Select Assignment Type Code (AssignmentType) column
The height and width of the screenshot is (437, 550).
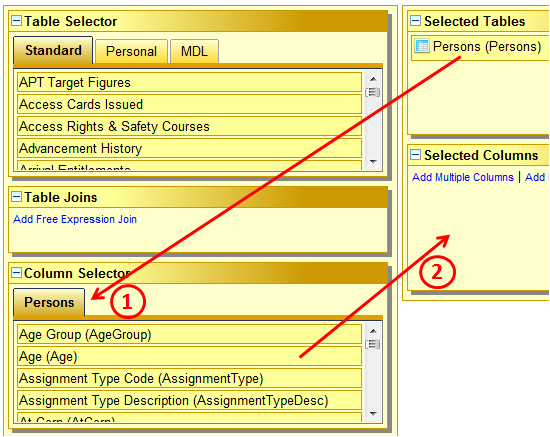189,378
